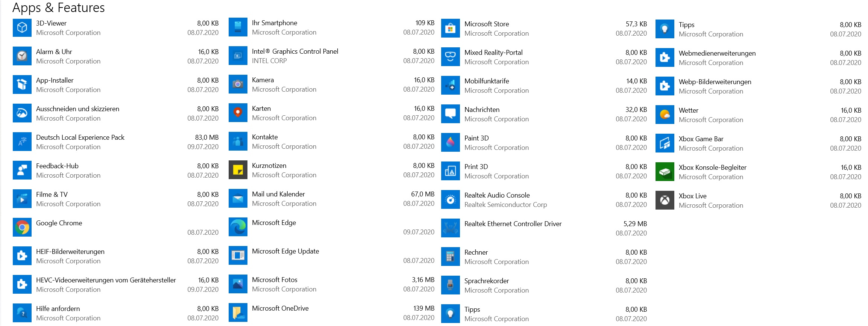Click Intel Graphics Control Panel icon
The width and height of the screenshot is (868, 326).
click(x=238, y=56)
